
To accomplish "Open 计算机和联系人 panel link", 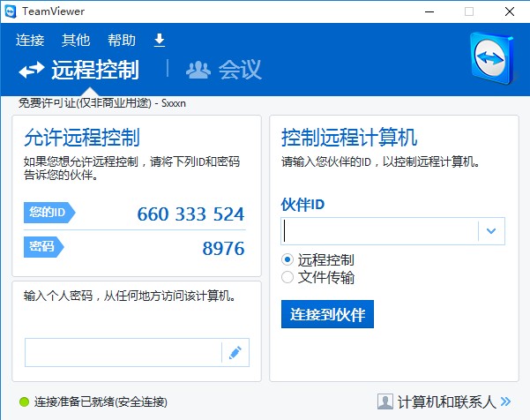I will [447, 401].
